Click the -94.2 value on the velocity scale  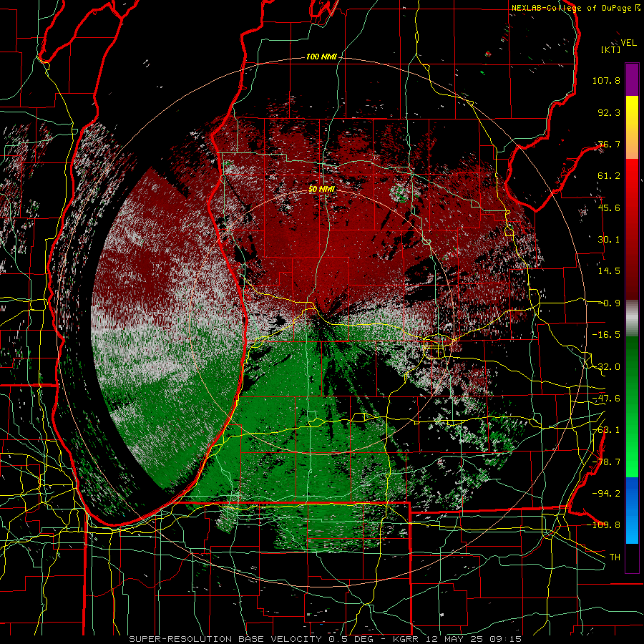(x=606, y=493)
